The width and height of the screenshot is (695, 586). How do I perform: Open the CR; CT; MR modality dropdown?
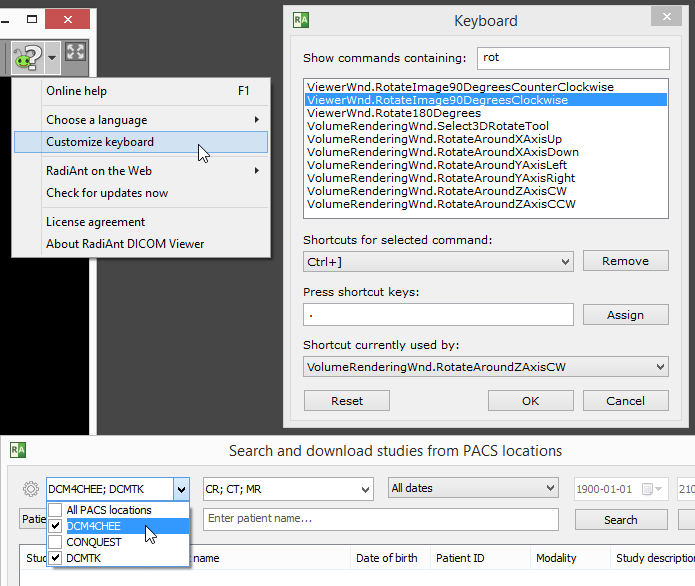click(x=288, y=489)
